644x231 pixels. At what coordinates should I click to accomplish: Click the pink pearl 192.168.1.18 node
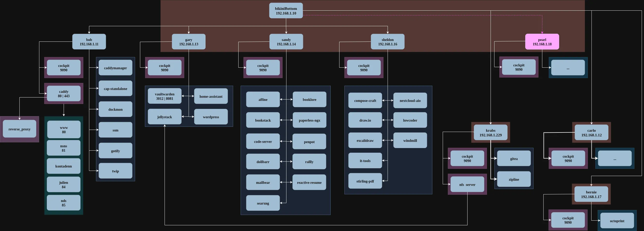pos(542,42)
